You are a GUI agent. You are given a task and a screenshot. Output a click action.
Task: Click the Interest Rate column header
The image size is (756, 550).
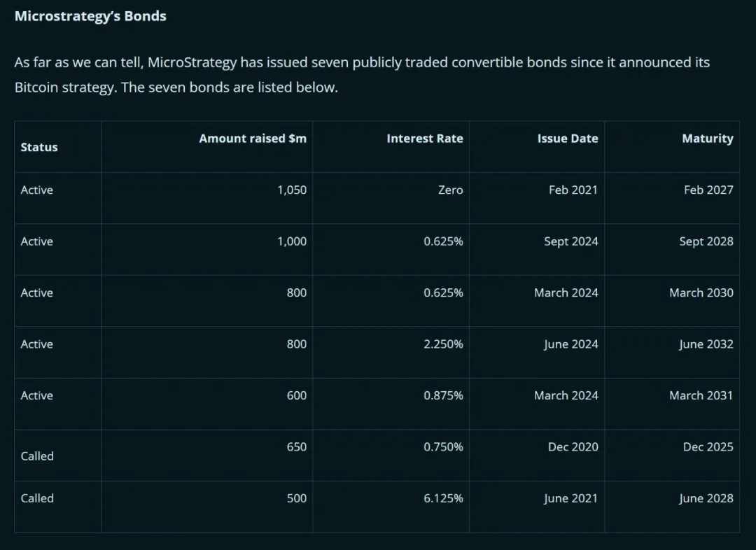pyautogui.click(x=424, y=139)
